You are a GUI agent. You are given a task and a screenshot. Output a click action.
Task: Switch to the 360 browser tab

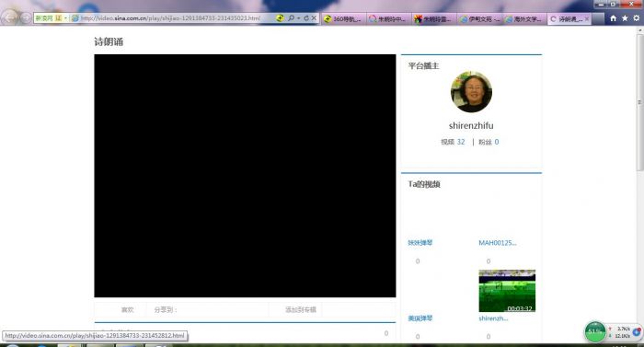[343, 19]
